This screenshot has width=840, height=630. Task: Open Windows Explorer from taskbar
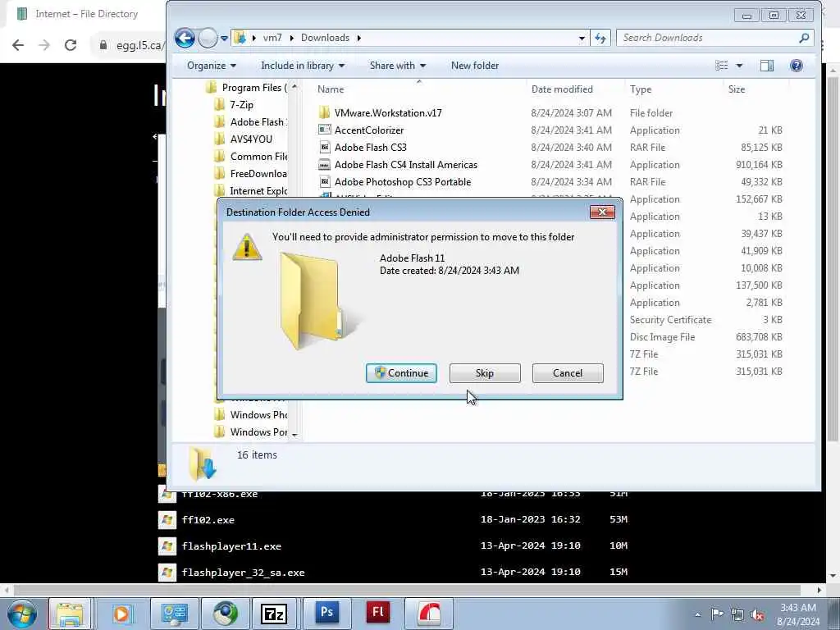[x=70, y=614]
